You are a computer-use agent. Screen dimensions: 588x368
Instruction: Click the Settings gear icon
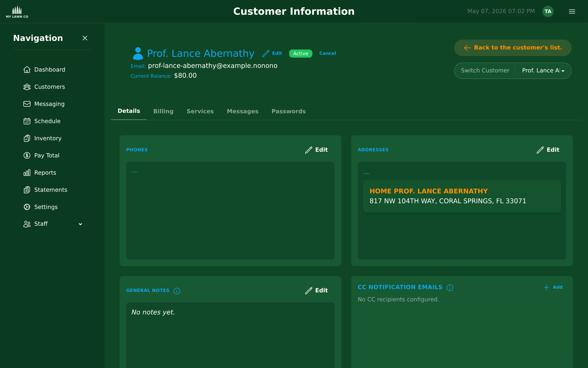click(27, 207)
